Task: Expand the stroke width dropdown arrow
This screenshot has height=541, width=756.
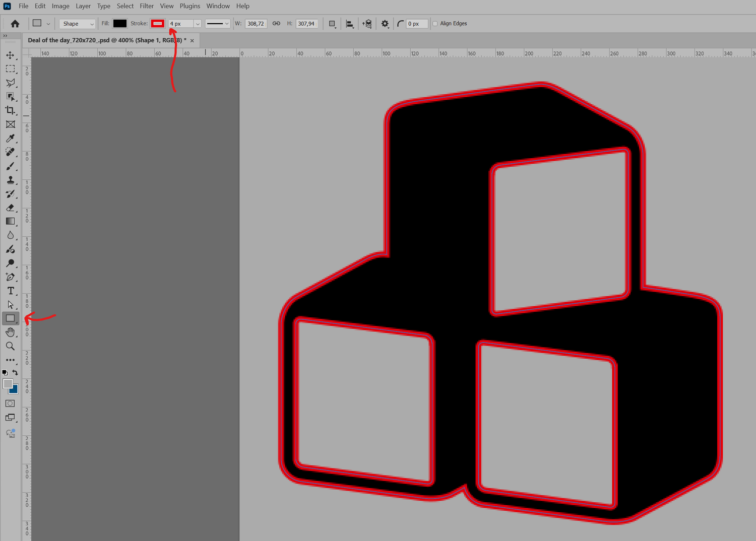Action: (x=198, y=24)
